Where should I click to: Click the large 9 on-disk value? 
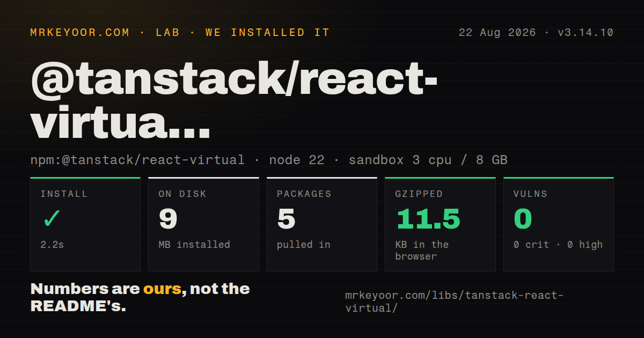(168, 219)
